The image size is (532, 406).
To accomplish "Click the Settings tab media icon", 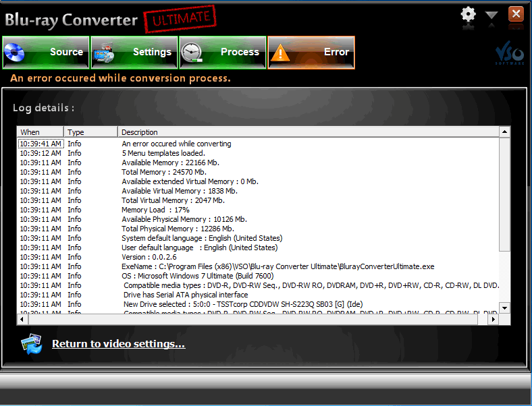I will [103, 53].
